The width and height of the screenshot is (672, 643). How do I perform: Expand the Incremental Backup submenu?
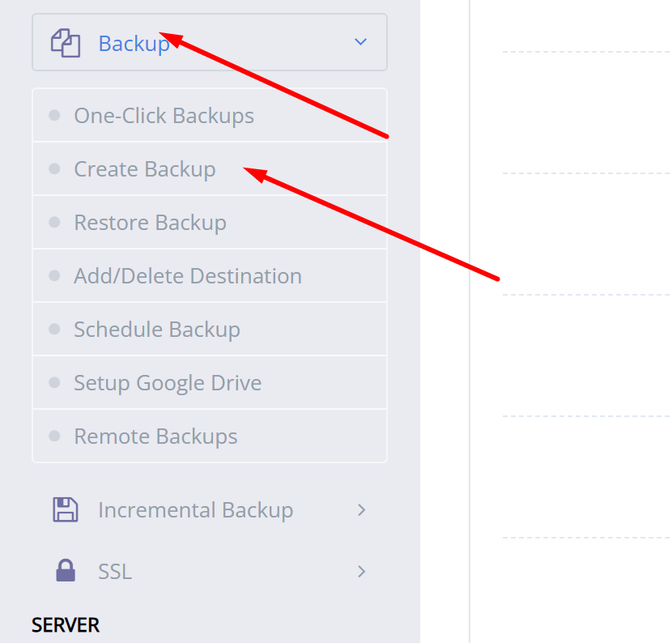362,510
